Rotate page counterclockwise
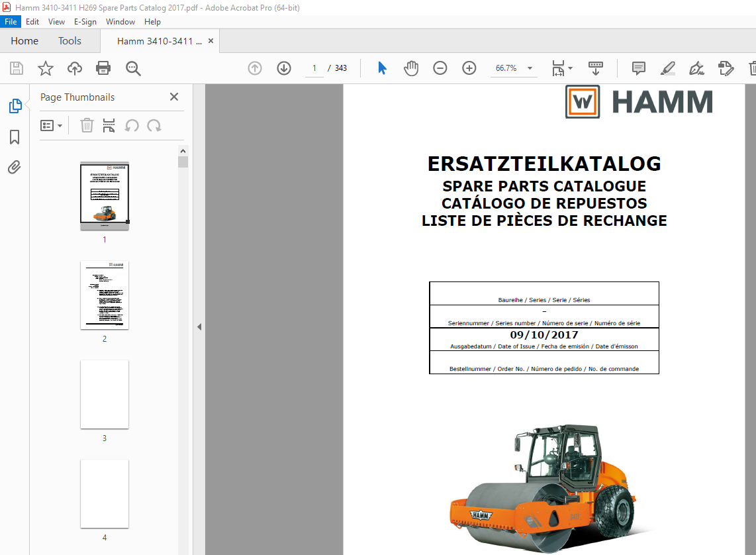 click(132, 125)
